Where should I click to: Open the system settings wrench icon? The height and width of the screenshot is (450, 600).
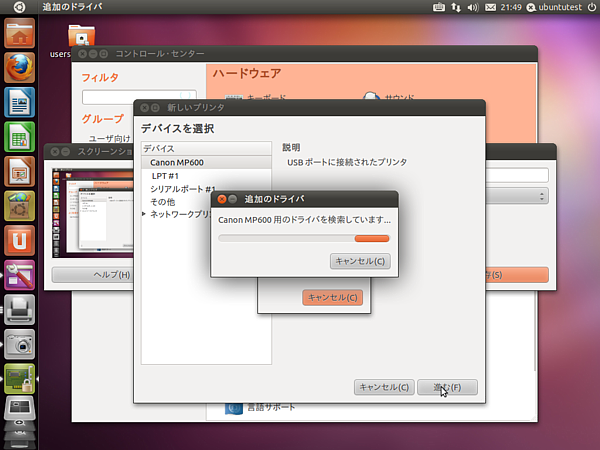(20, 275)
